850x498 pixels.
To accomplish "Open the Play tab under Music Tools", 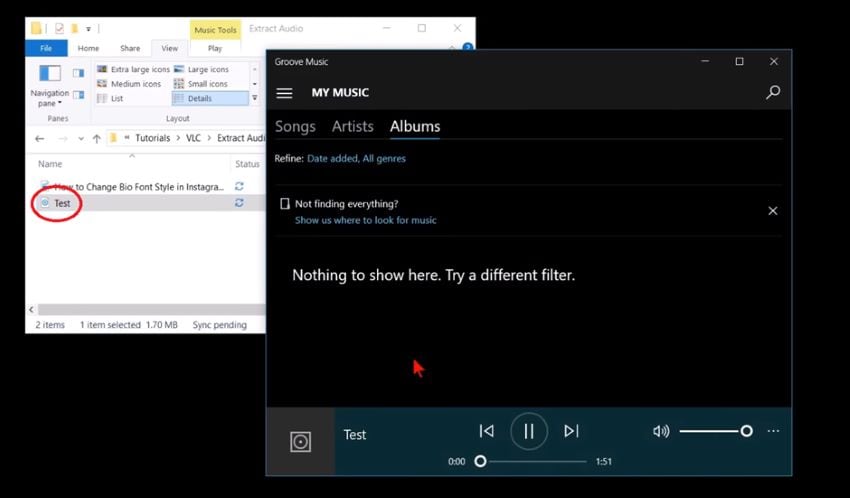I will click(x=215, y=48).
